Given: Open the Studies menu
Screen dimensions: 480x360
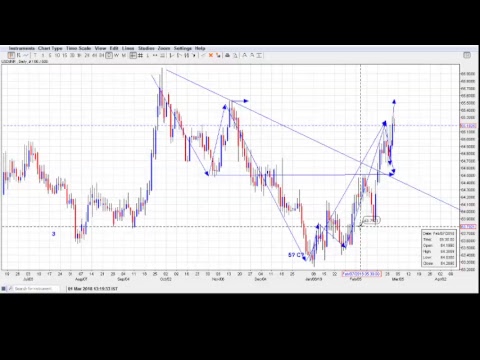Looking at the screenshot, I should (146, 48).
